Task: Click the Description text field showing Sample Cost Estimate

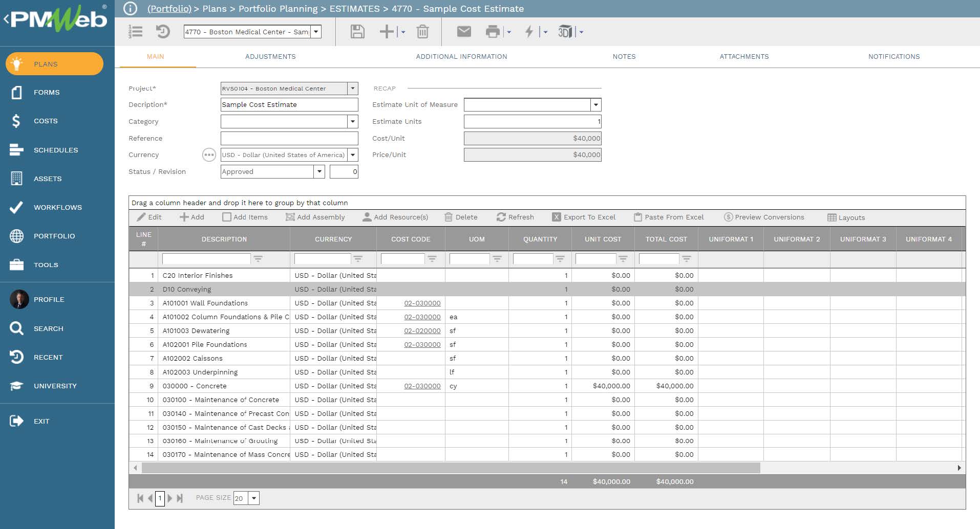Action: (289, 104)
